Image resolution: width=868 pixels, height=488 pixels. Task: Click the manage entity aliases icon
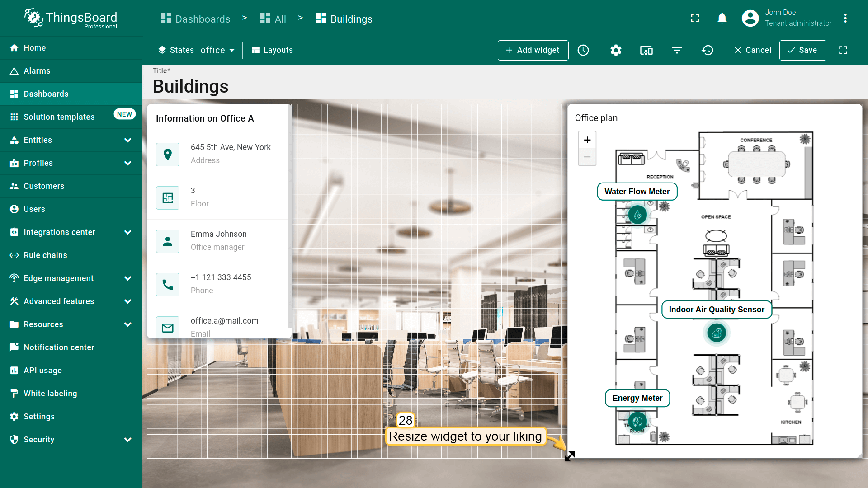[x=646, y=50]
